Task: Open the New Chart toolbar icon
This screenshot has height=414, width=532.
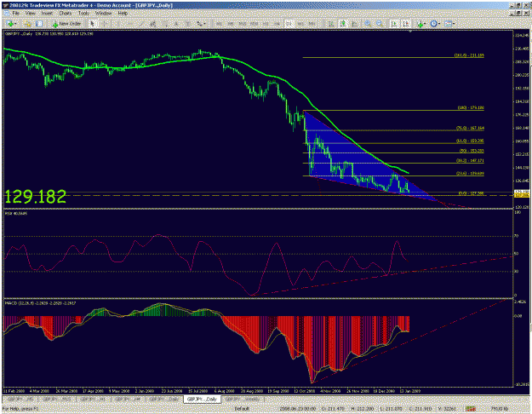Action: [x=10, y=24]
